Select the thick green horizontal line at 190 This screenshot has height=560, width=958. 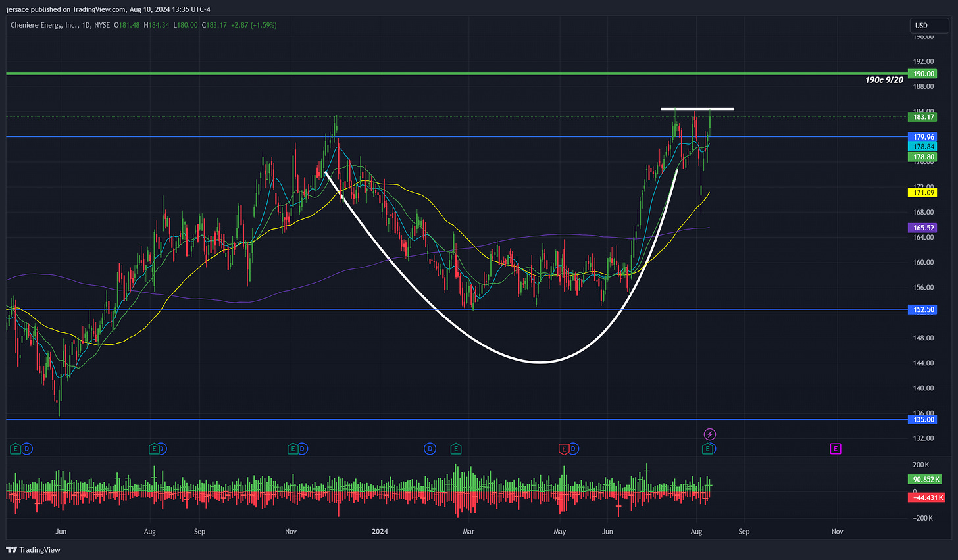tap(456, 74)
